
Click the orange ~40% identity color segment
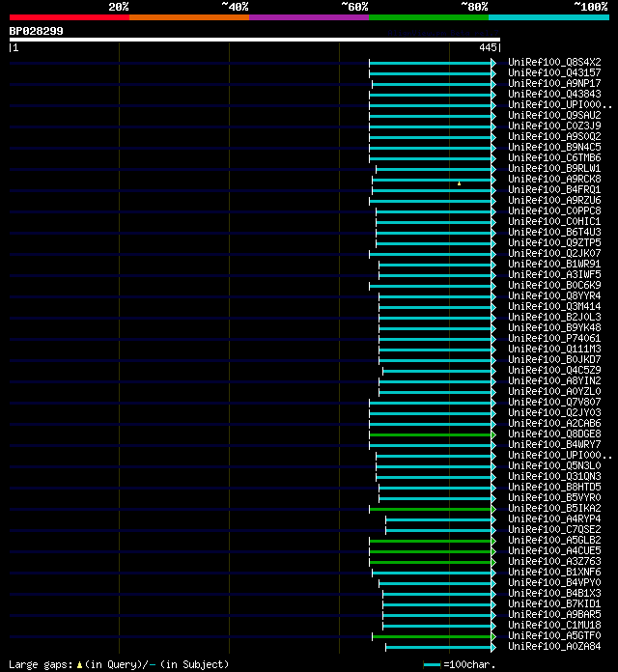coord(189,17)
